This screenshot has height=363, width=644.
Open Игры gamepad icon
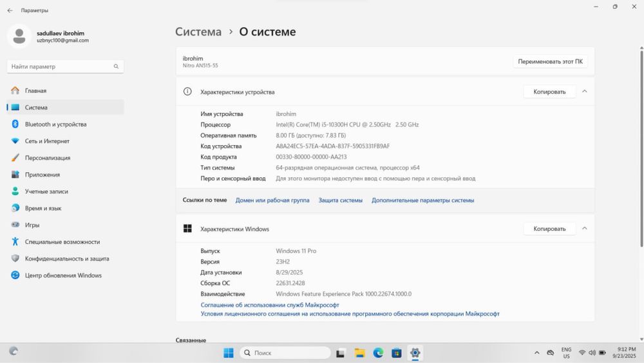(x=15, y=225)
